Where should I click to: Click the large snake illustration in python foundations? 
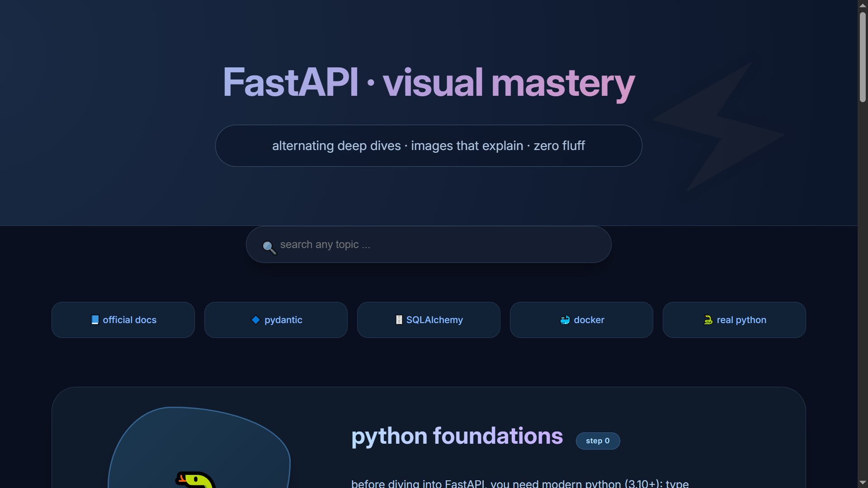click(195, 479)
